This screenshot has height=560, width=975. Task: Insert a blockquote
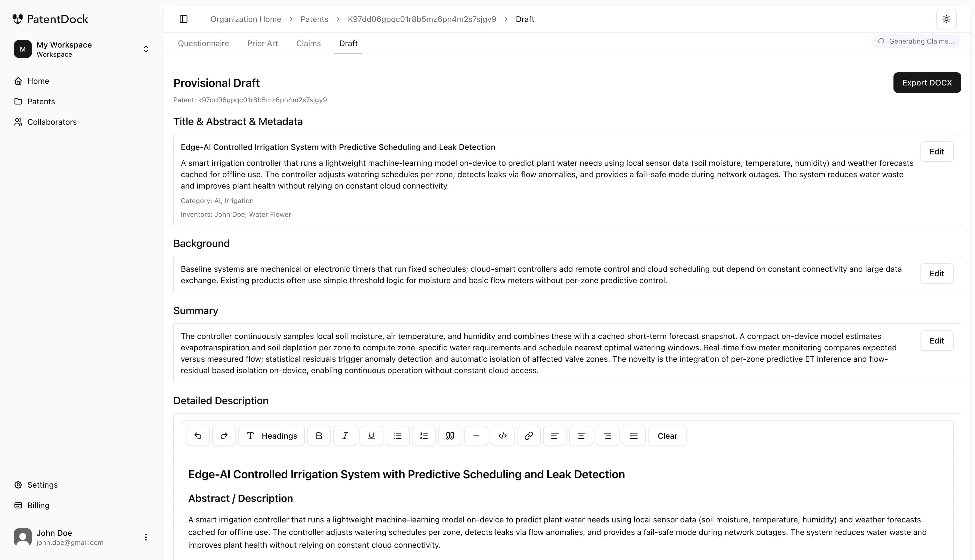pos(450,436)
